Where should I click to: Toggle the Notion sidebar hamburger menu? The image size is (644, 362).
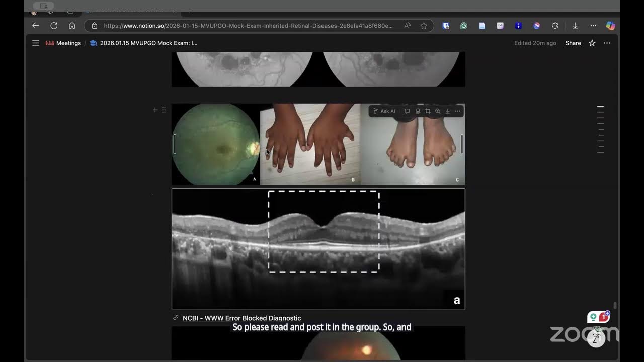(x=36, y=43)
